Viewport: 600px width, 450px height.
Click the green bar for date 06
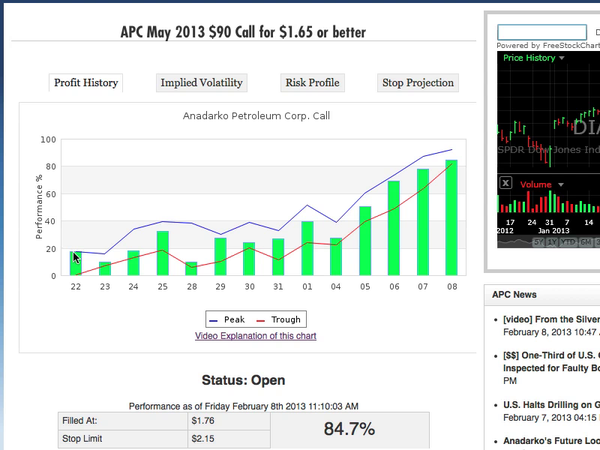[394, 228]
